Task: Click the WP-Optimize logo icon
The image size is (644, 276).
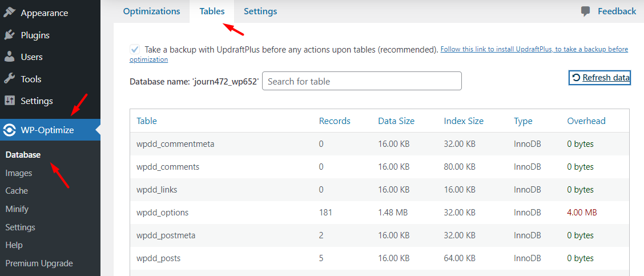Action: coord(9,130)
